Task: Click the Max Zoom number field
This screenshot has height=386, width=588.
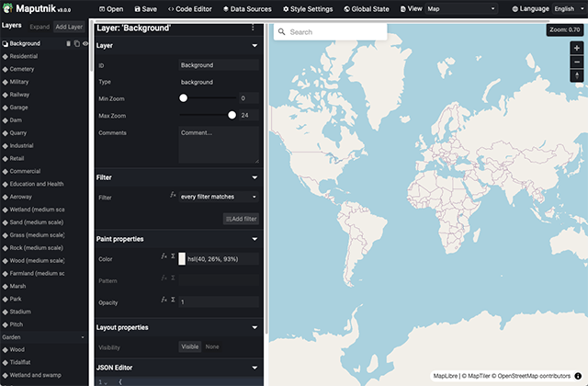Action: [x=249, y=115]
